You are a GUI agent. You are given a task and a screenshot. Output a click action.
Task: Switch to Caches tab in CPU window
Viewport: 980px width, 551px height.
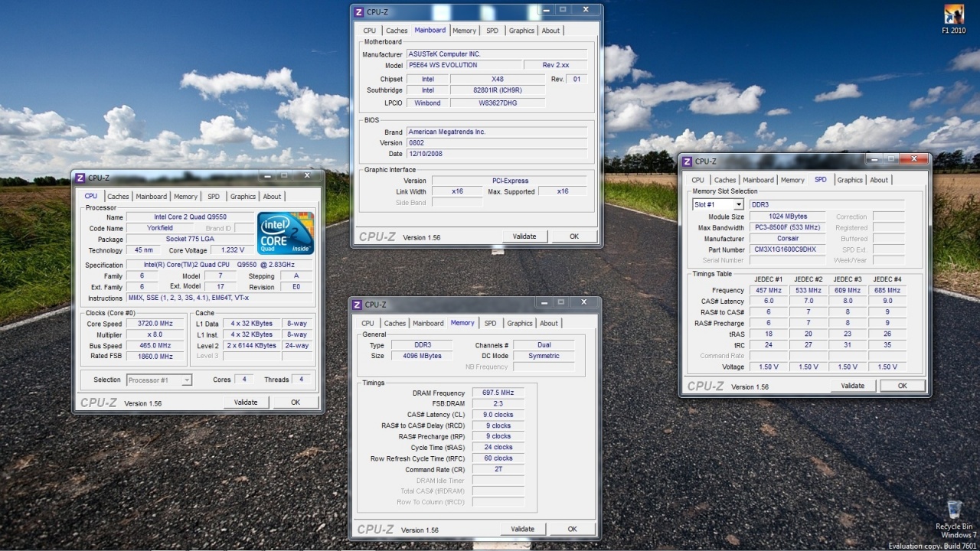coord(118,197)
